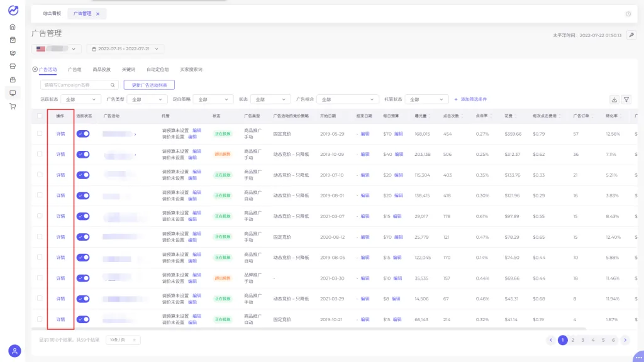Open the shopping bag sidebar icon

13,40
